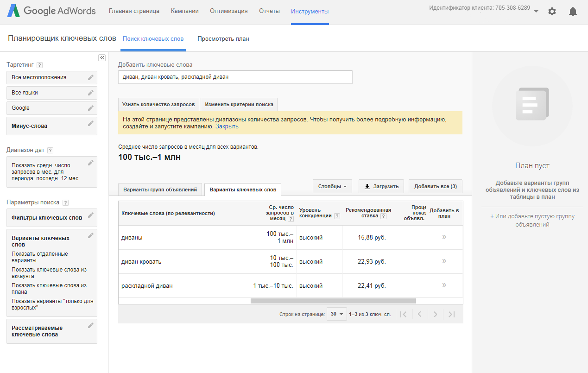The width and height of the screenshot is (588, 373).
Task: Edit «Все местоположения» with pencil icon
Action: pos(91,77)
